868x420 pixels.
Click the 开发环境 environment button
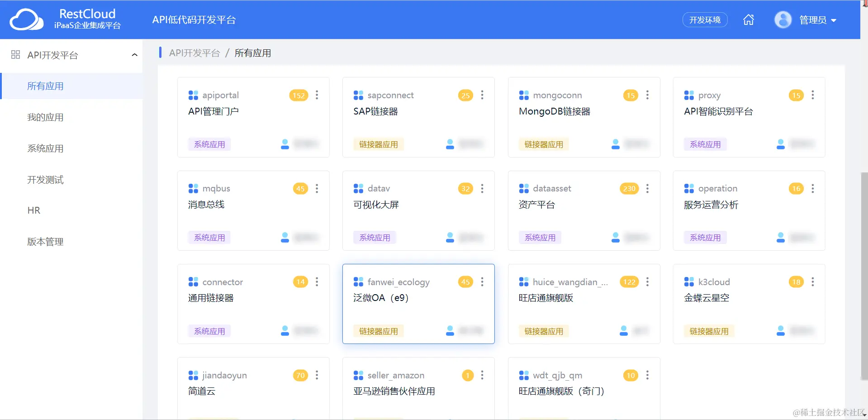pyautogui.click(x=705, y=19)
